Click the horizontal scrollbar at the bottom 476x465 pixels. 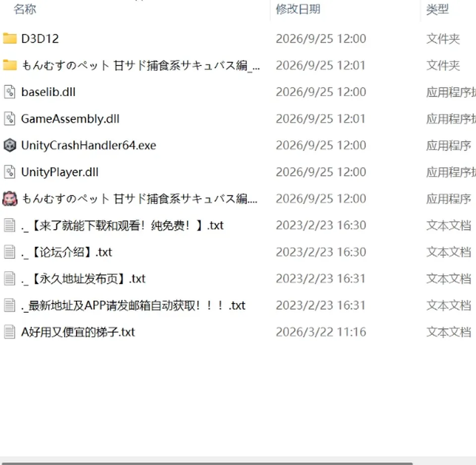(206, 463)
